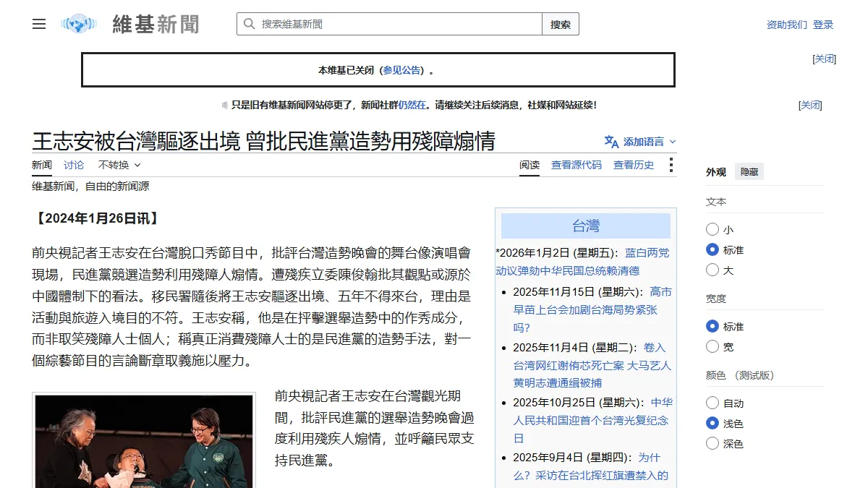Expand the 不转换 variant dropdown

(x=119, y=165)
